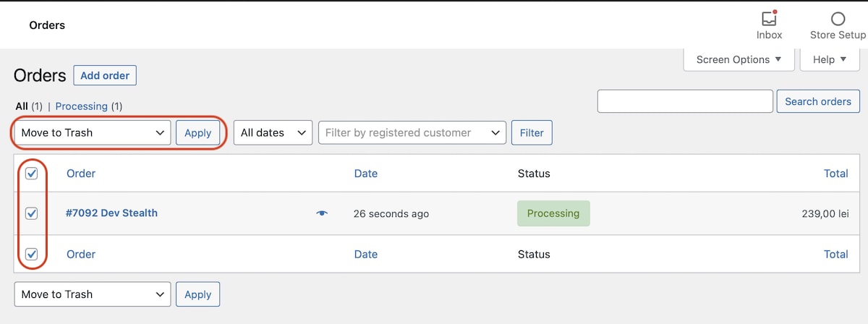Click the Store Setup circle icon
Image resolution: width=868 pixels, height=324 pixels.
point(838,20)
